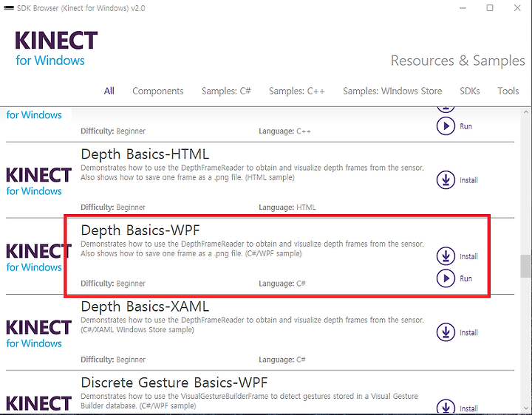Click the Install download icon for Discrete Gesture Basics-WPF
Viewport: 532px width, 415px height.
pos(446,407)
